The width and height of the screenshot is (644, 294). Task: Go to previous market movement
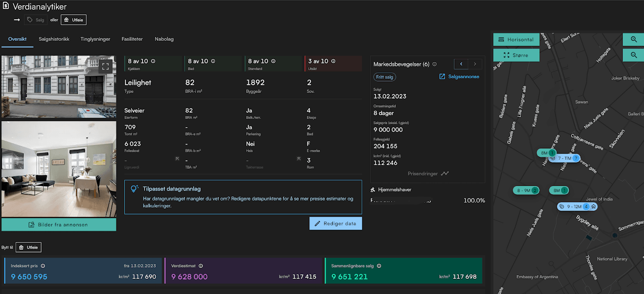(461, 64)
